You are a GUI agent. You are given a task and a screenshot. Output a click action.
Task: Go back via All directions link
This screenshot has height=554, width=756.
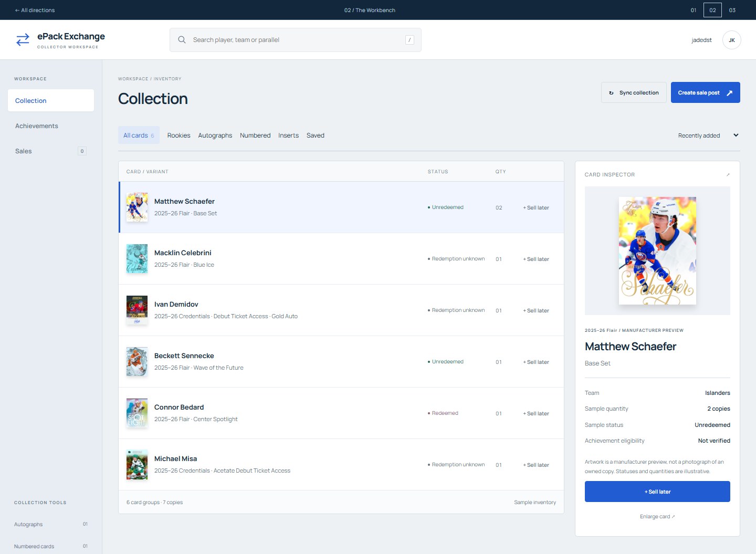[35, 10]
